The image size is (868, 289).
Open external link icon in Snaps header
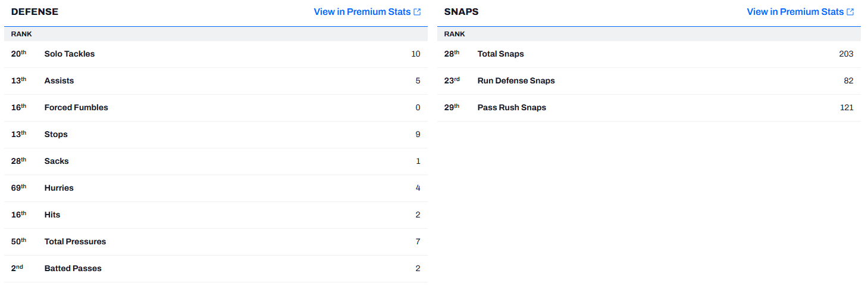click(x=850, y=12)
